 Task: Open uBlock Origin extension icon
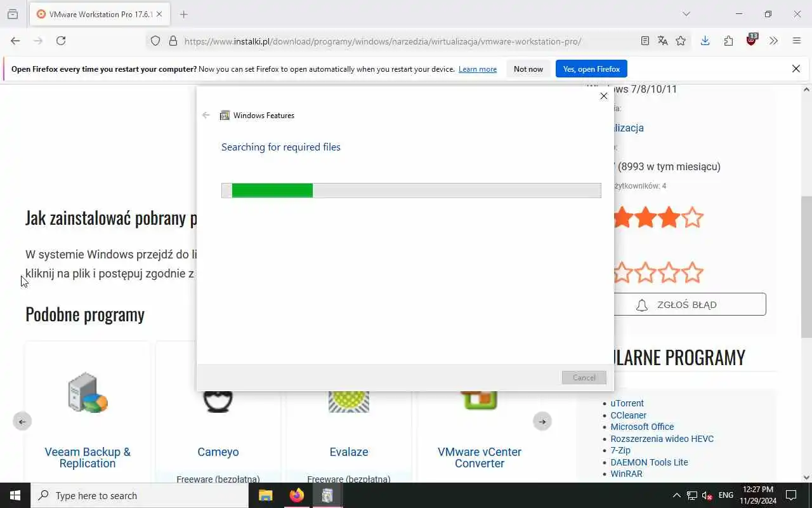(x=752, y=40)
